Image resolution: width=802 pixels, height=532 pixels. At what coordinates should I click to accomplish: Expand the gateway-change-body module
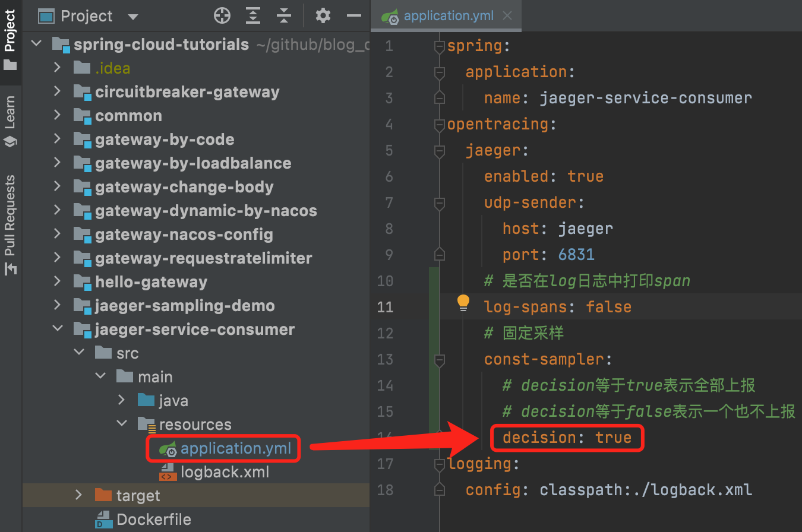tap(57, 187)
